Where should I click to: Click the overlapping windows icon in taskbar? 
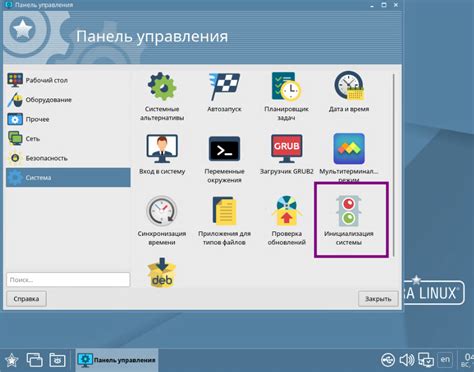point(35,360)
